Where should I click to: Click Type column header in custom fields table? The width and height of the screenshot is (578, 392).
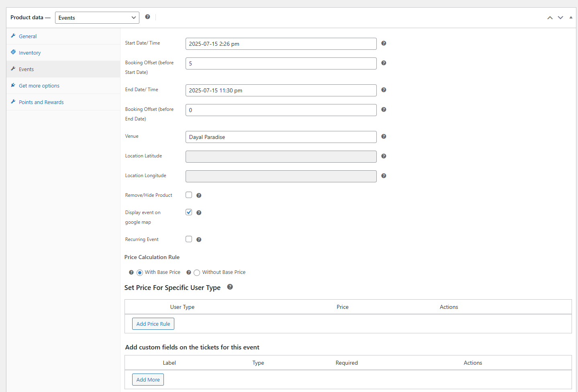258,363
